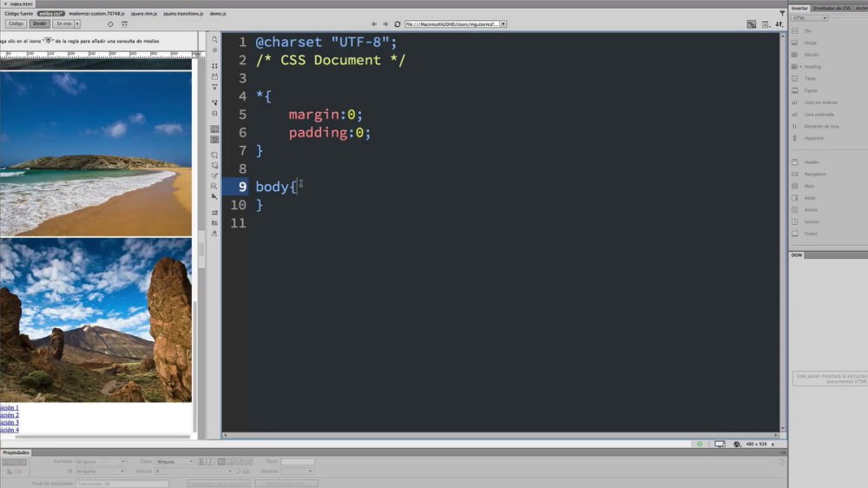Open the ID dropdown in Propiedades
The image size is (868, 488).
tap(100, 472)
